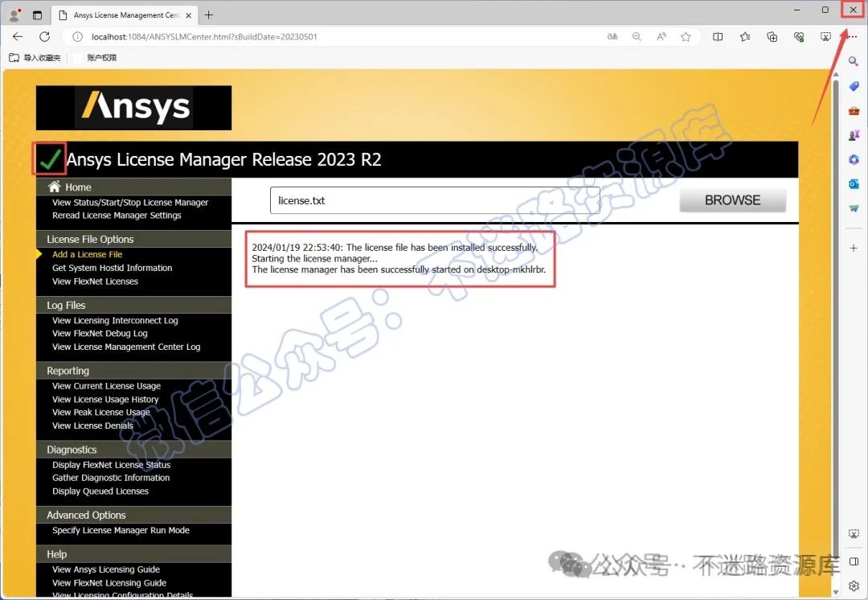Click the BROWSE button
This screenshot has width=868, height=600.
pyautogui.click(x=733, y=200)
